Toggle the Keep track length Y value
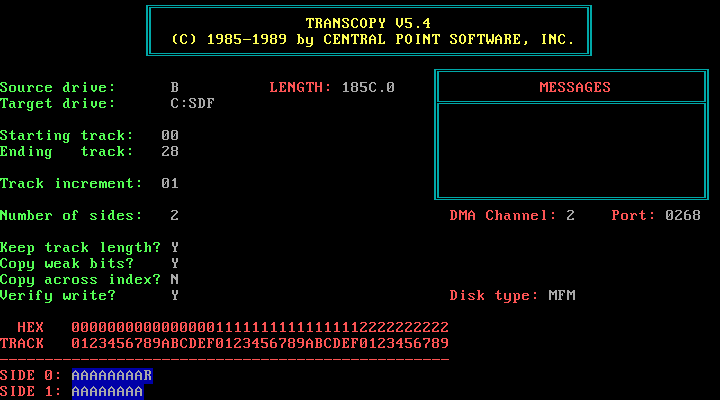This screenshot has width=720, height=400. click(175, 247)
